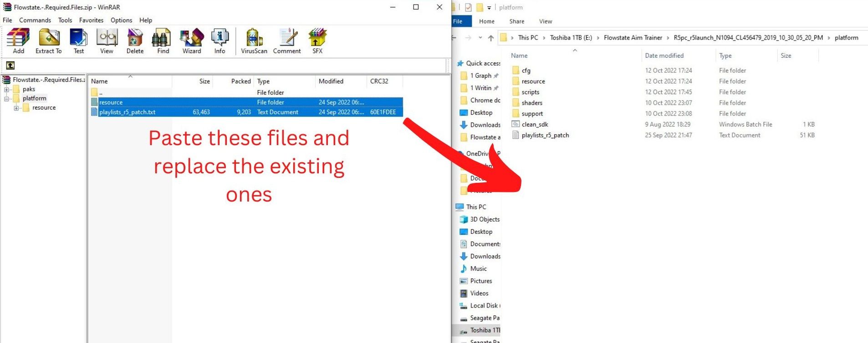
Task: Run the Test archive tool
Action: [79, 41]
